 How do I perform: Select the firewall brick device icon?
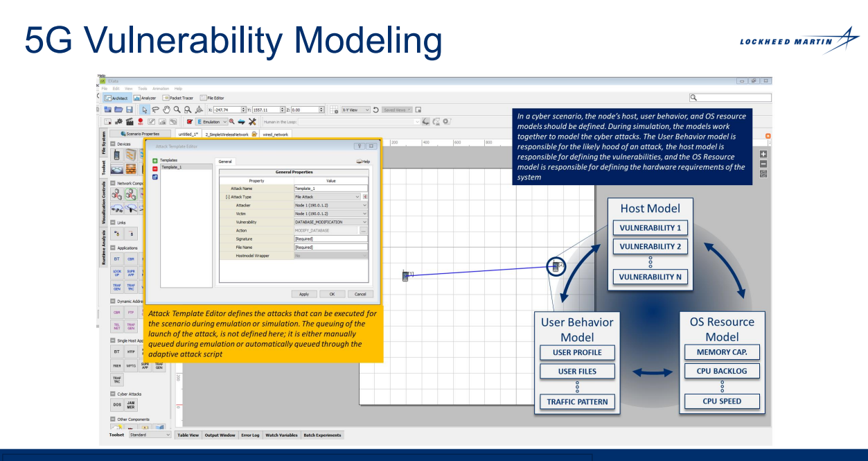[x=131, y=169]
